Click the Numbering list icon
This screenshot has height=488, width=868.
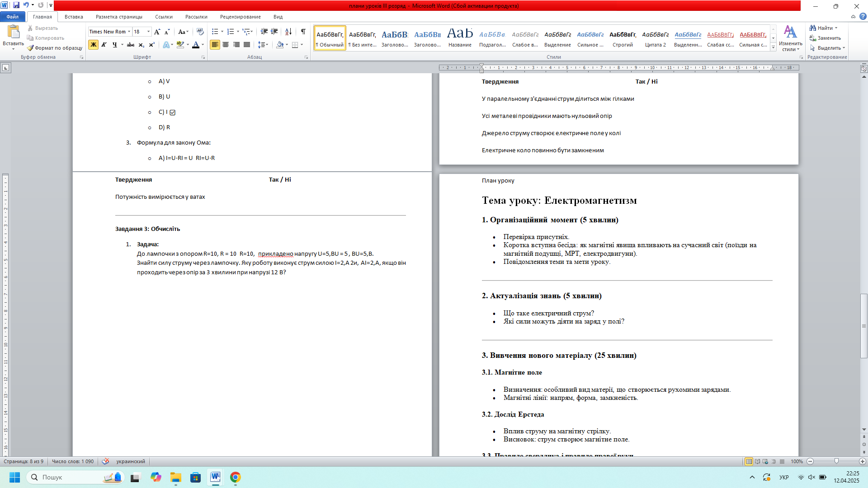(231, 32)
